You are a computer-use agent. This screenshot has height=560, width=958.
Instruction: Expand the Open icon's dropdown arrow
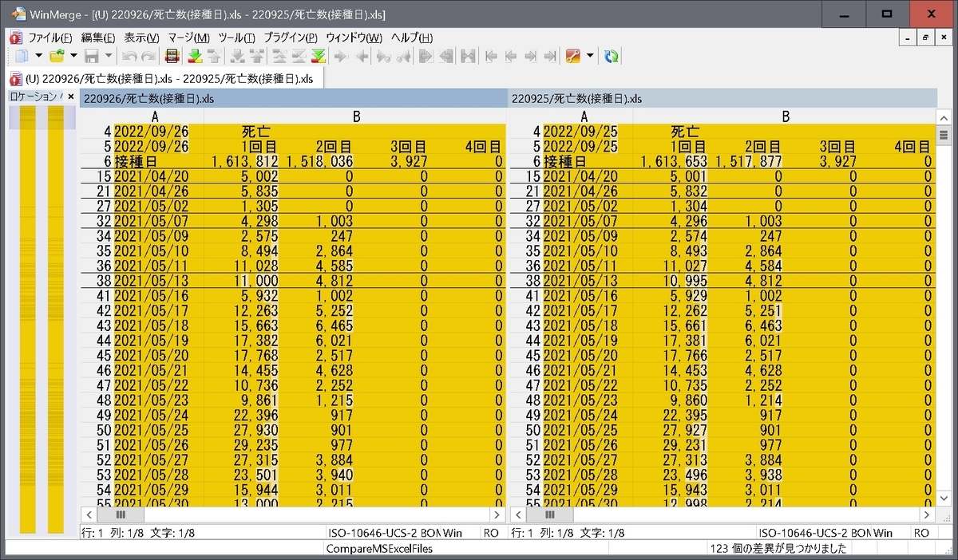[x=73, y=56]
